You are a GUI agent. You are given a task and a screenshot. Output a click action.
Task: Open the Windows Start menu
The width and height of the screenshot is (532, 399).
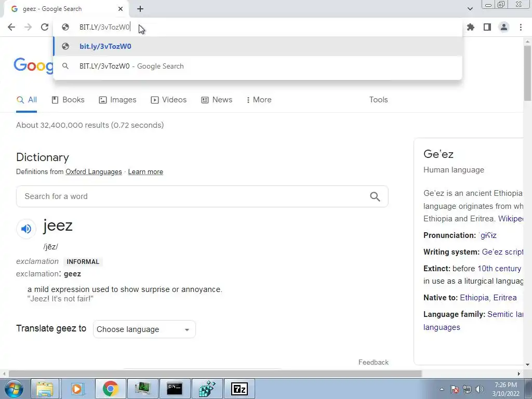pyautogui.click(x=14, y=389)
